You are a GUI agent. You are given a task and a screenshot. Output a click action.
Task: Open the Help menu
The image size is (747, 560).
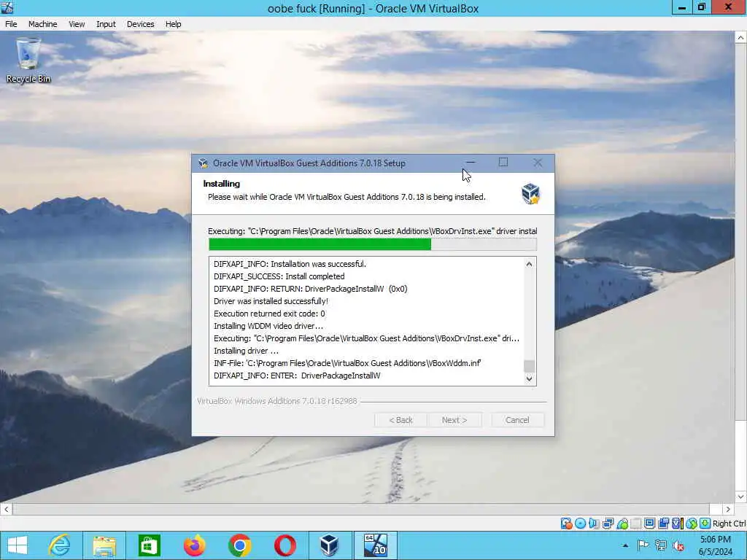pos(173,24)
